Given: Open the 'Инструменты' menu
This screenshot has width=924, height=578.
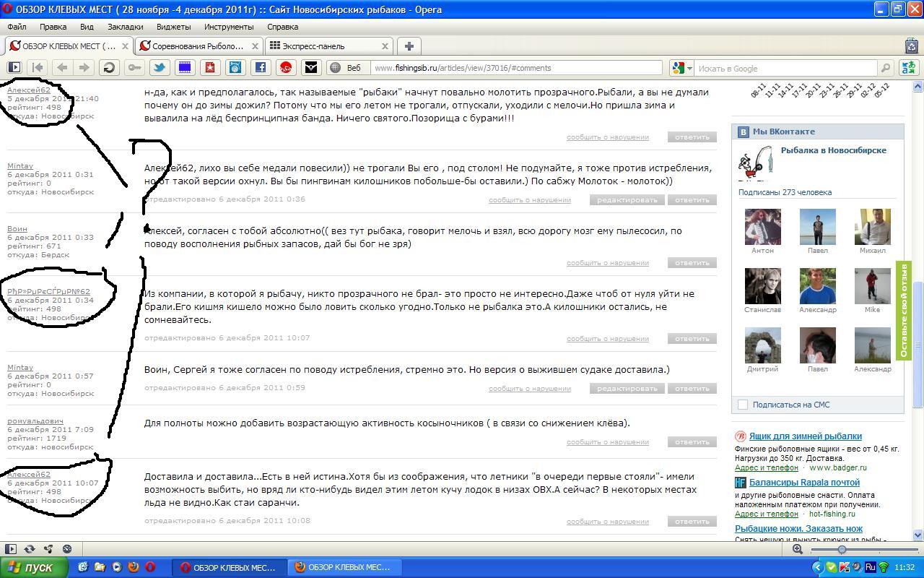Looking at the screenshot, I should pos(229,27).
